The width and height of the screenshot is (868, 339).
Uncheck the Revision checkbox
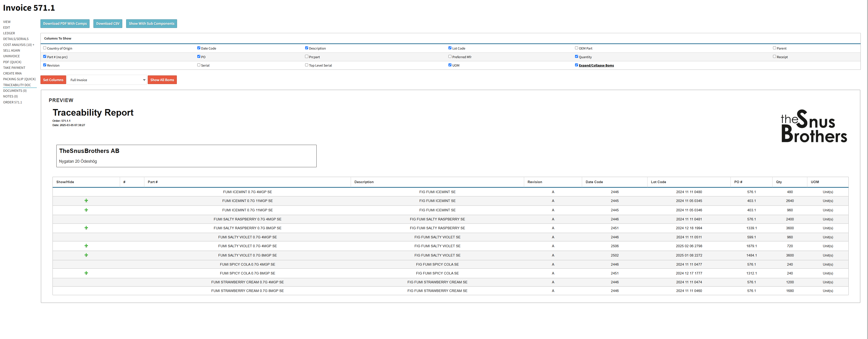pyautogui.click(x=45, y=65)
